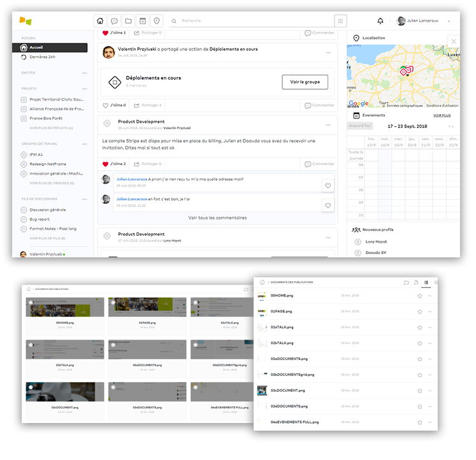The width and height of the screenshot is (476, 460).
Task: Toggle favorite star for 00HOME.png
Action: coord(419,296)
